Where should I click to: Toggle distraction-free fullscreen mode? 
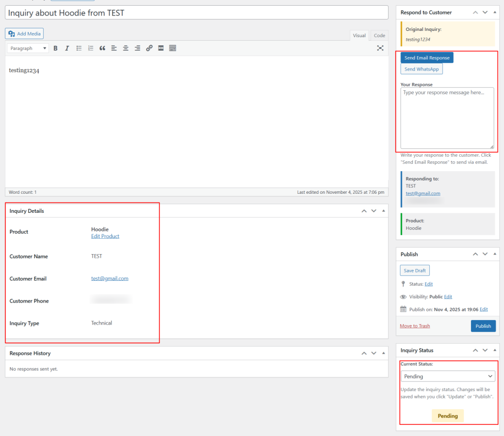tap(380, 48)
